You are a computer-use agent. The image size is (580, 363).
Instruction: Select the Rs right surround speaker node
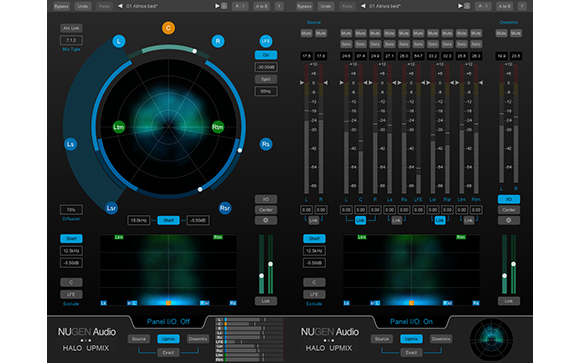pyautogui.click(x=266, y=144)
